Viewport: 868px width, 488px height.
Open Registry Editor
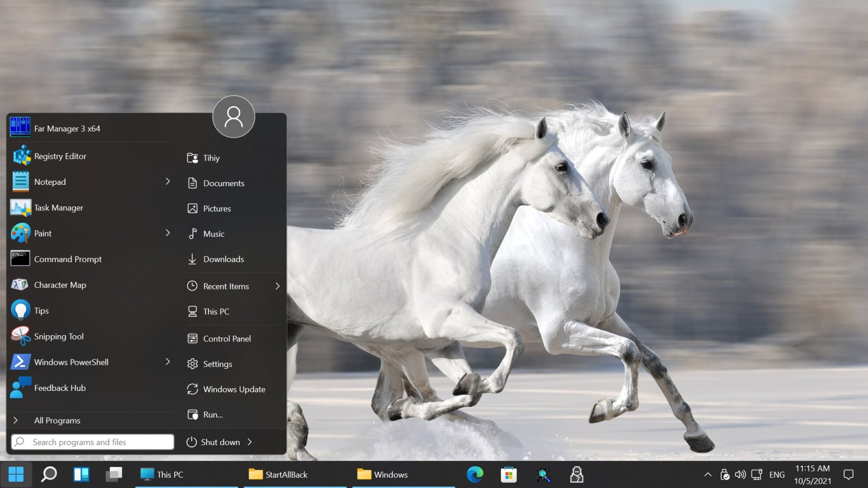pyautogui.click(x=60, y=156)
